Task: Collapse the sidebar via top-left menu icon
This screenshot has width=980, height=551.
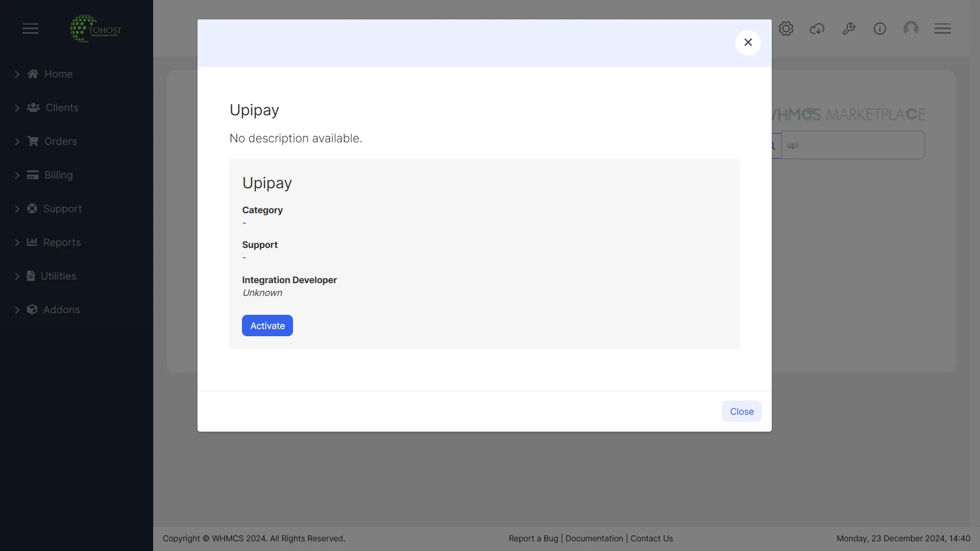Action: [30, 29]
